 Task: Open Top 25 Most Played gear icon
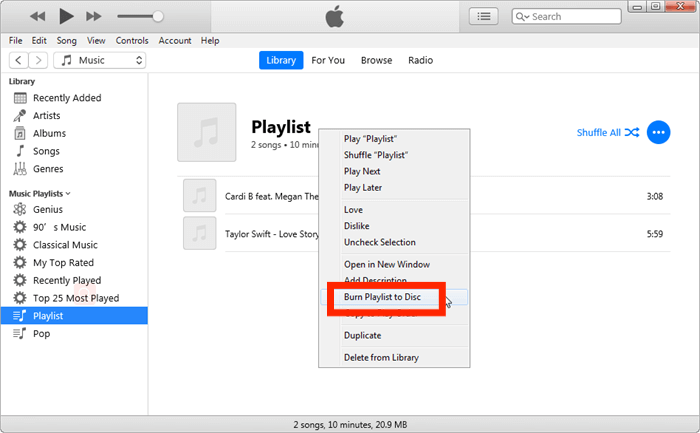tap(20, 298)
